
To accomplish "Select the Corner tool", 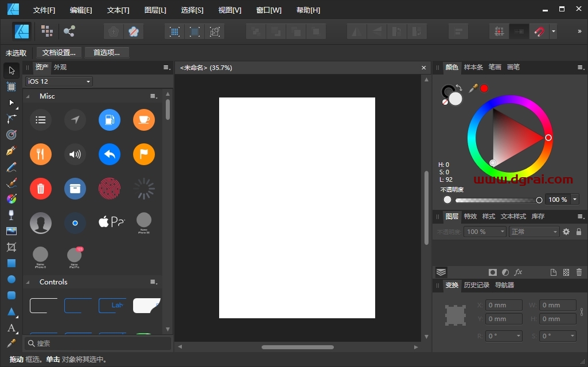I will 11,119.
